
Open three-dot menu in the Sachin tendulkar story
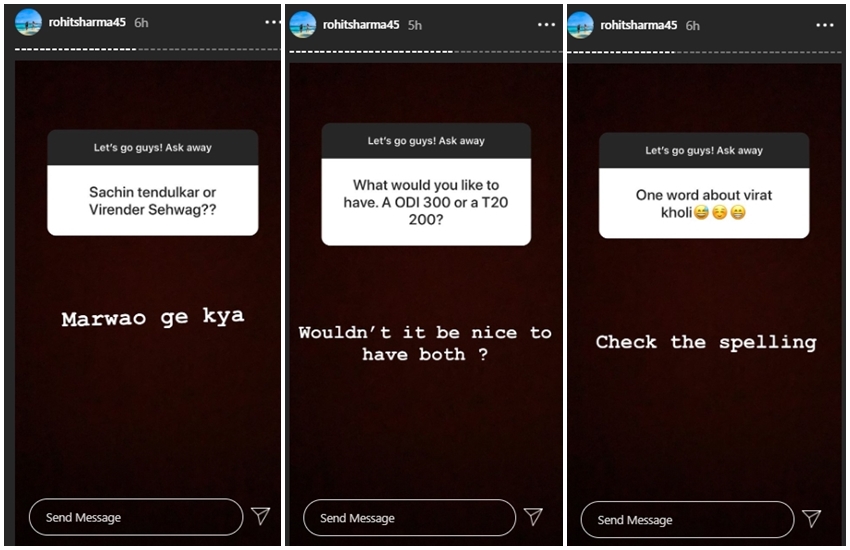click(273, 22)
